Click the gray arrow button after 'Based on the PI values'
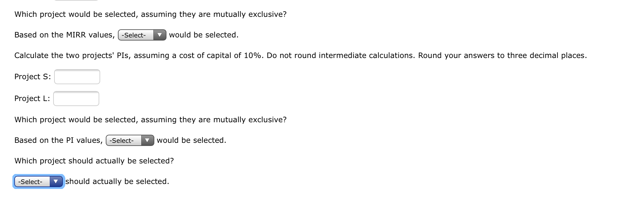 point(147,140)
